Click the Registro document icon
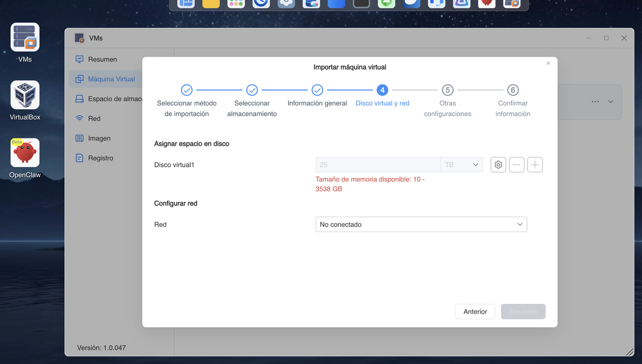 coord(79,158)
